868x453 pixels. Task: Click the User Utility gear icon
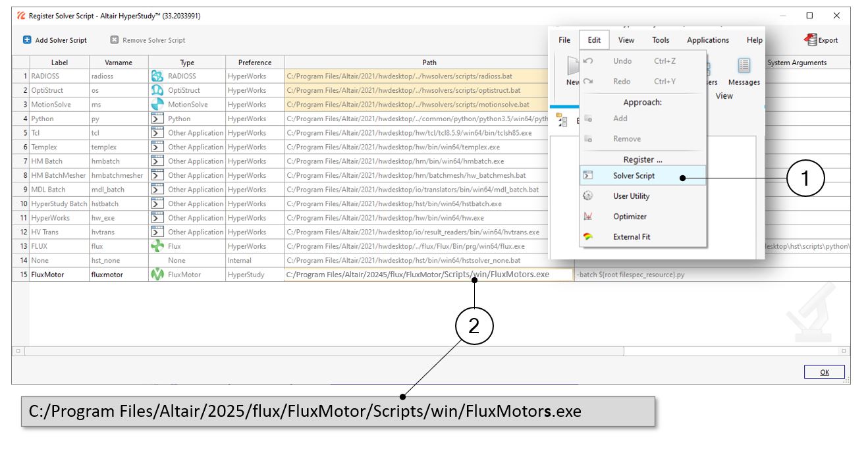point(589,196)
